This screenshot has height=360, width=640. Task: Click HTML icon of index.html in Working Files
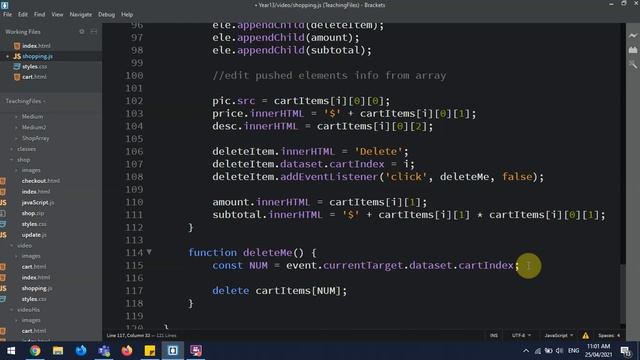pyautogui.click(x=17, y=46)
